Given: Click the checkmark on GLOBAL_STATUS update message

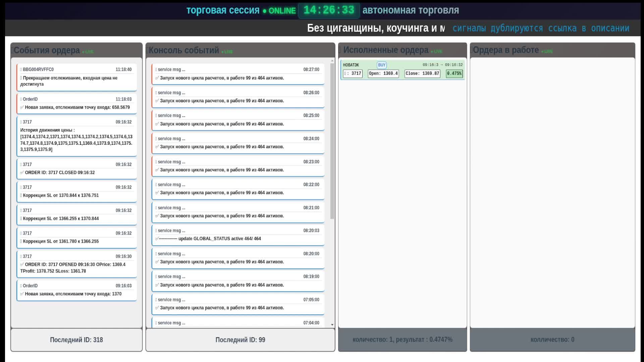Looking at the screenshot, I should coord(157,239).
